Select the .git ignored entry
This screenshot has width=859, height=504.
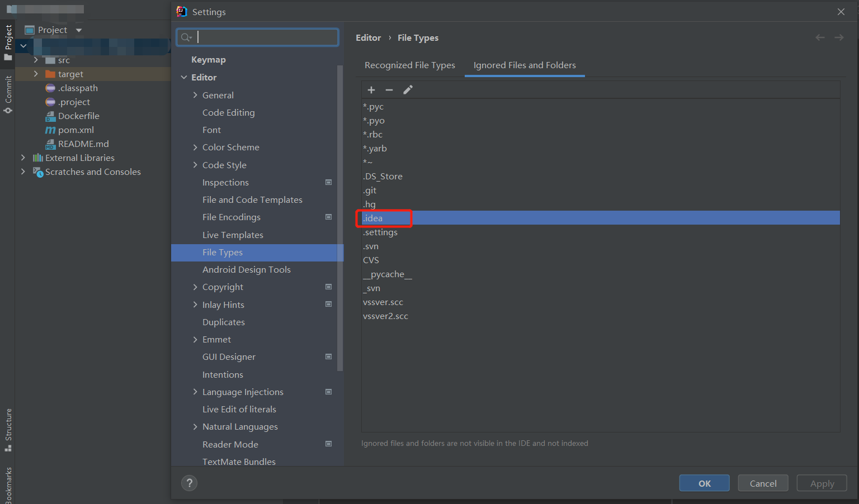tap(601, 190)
